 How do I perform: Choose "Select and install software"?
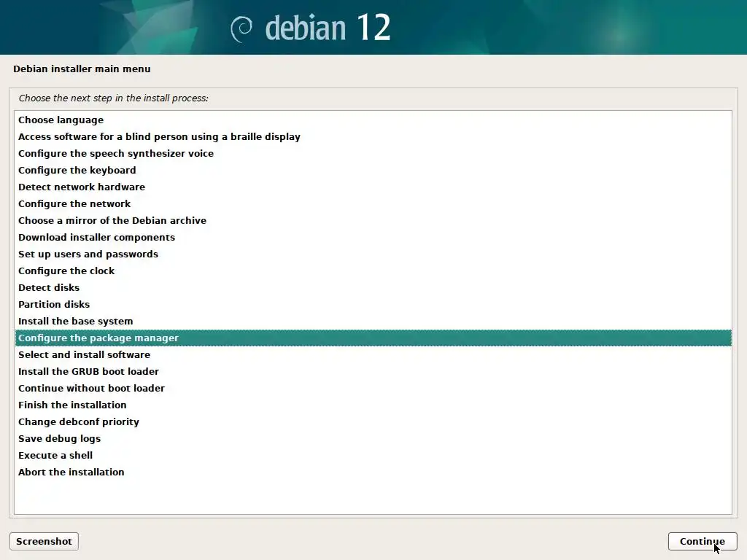pos(373,355)
